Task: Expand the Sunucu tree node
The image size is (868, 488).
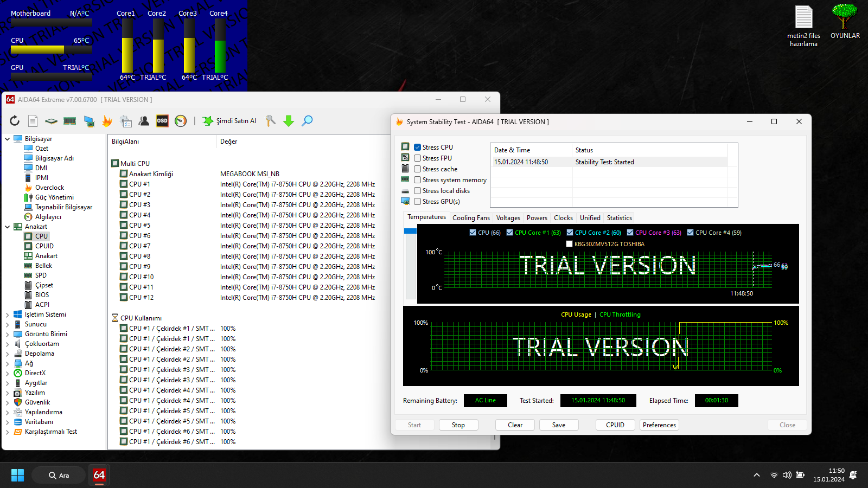Action: pos(8,324)
